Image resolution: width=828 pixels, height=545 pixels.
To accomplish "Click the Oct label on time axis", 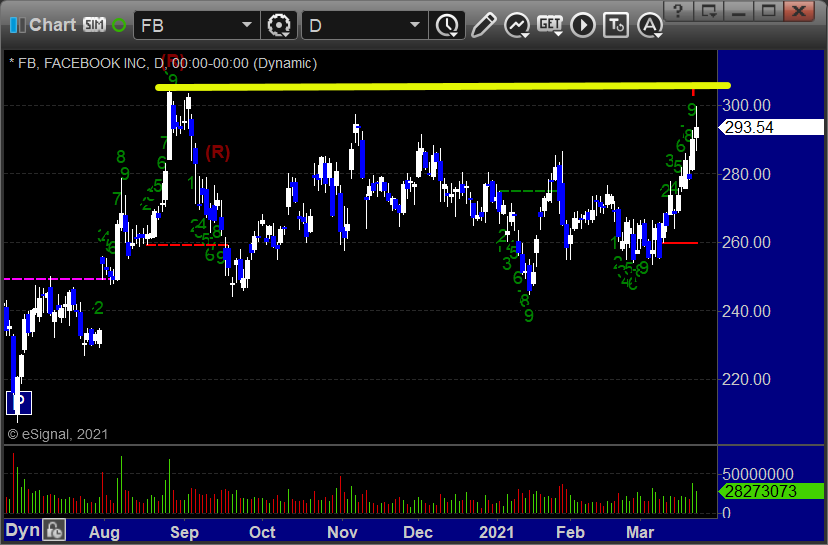I will point(262,532).
